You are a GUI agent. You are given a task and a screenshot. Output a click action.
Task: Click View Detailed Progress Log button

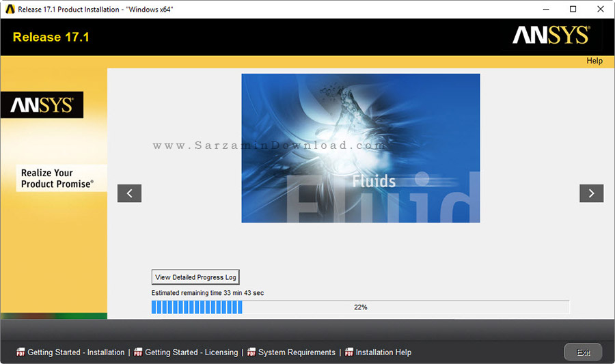click(195, 277)
